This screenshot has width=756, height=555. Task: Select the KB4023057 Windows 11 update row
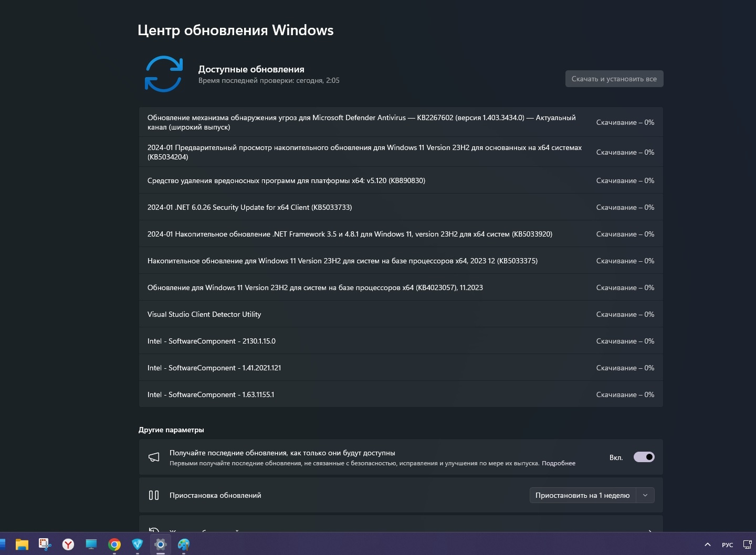coord(401,287)
